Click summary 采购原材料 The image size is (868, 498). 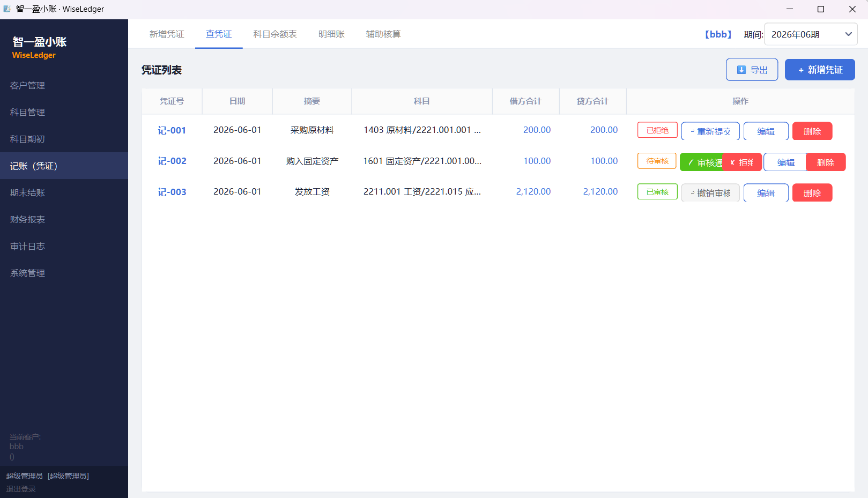pyautogui.click(x=312, y=130)
